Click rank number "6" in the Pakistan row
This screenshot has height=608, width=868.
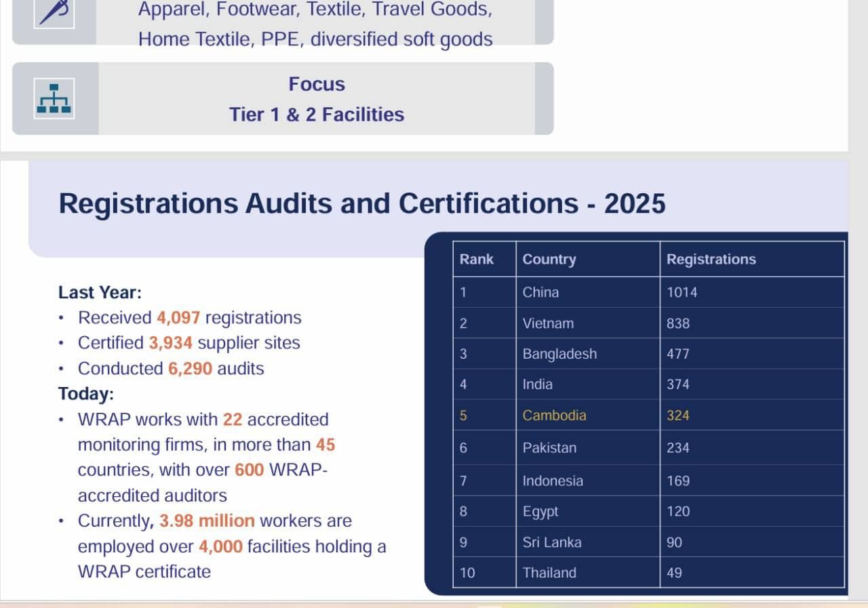point(463,448)
